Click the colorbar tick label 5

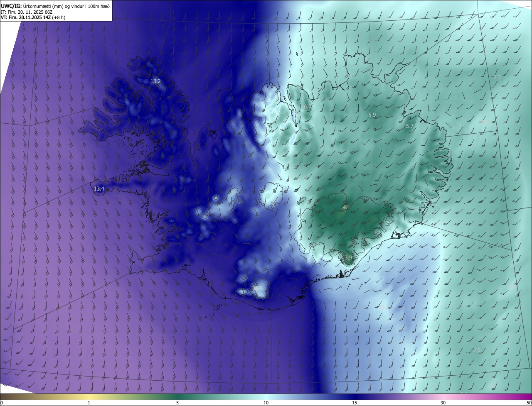coord(177,403)
